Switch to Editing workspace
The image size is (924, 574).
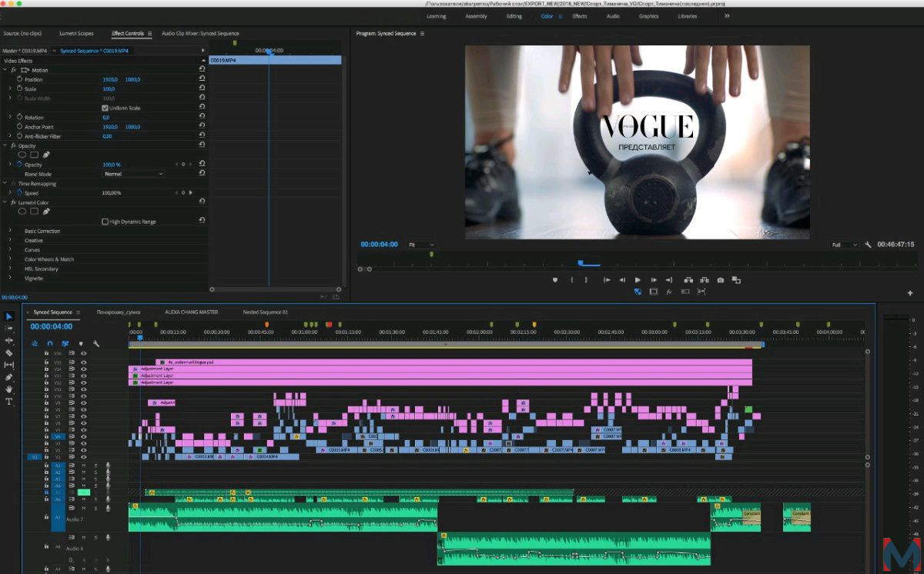pyautogui.click(x=514, y=16)
